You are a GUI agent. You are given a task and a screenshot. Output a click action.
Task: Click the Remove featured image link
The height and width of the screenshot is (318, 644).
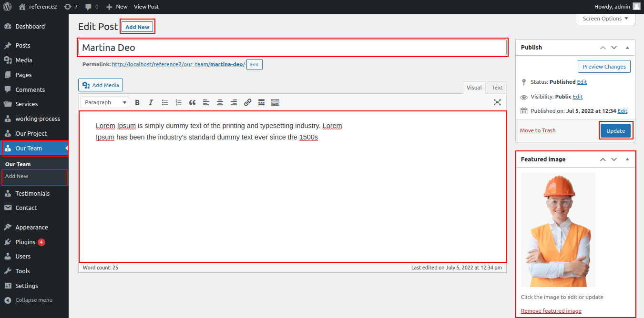[x=551, y=311]
